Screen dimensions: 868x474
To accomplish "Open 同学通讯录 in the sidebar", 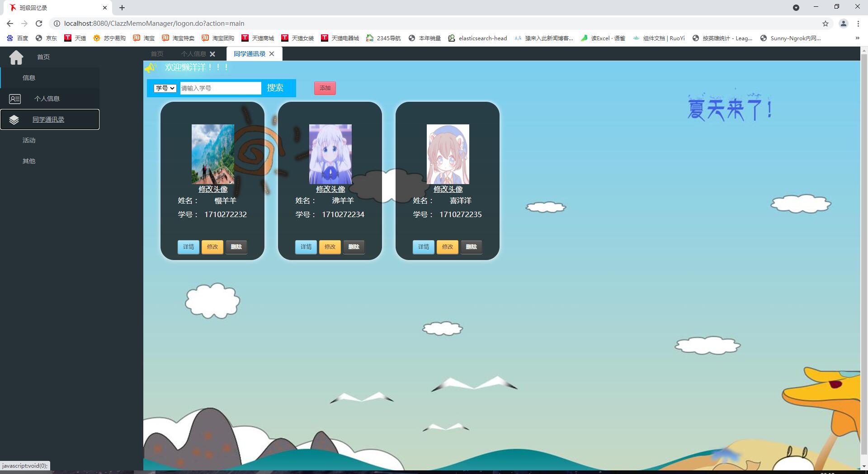I will (x=50, y=119).
